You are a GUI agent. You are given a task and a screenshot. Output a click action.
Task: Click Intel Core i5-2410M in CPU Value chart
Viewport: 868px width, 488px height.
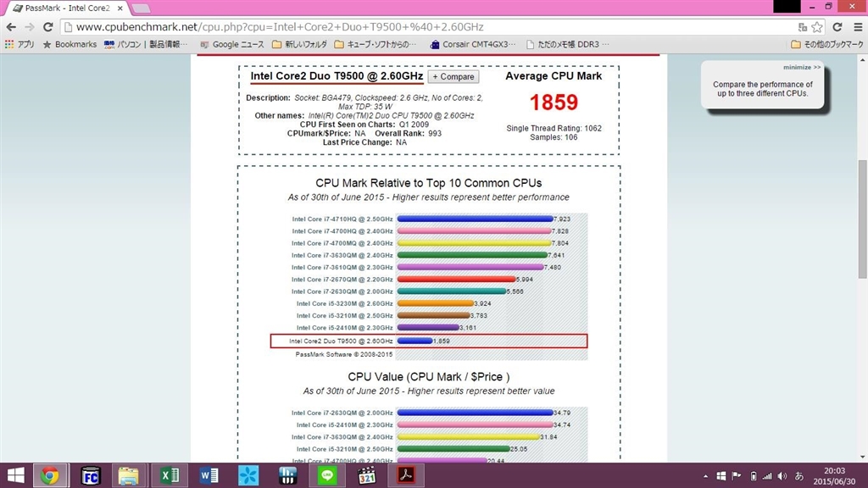(344, 425)
